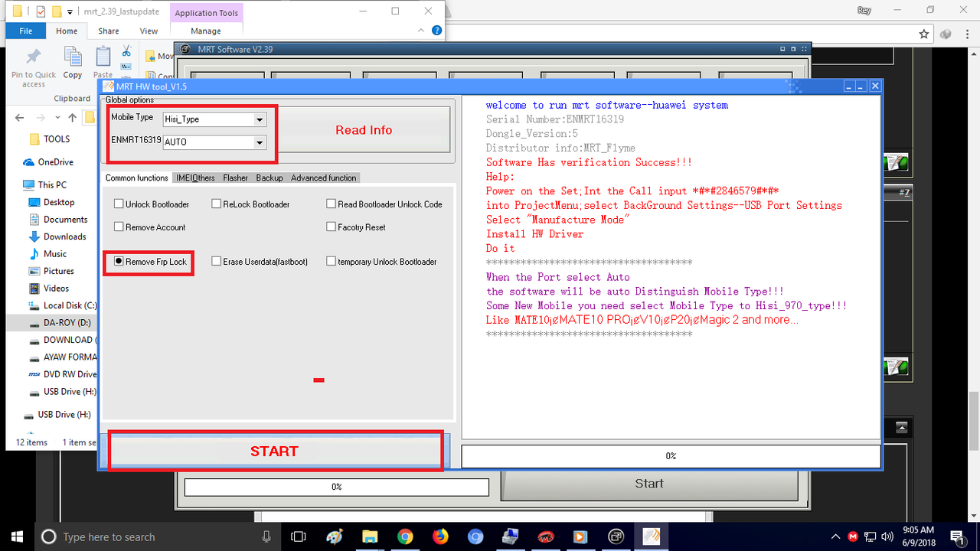980x551 pixels.
Task: Open Downloads in navigation pane
Action: 64,237
